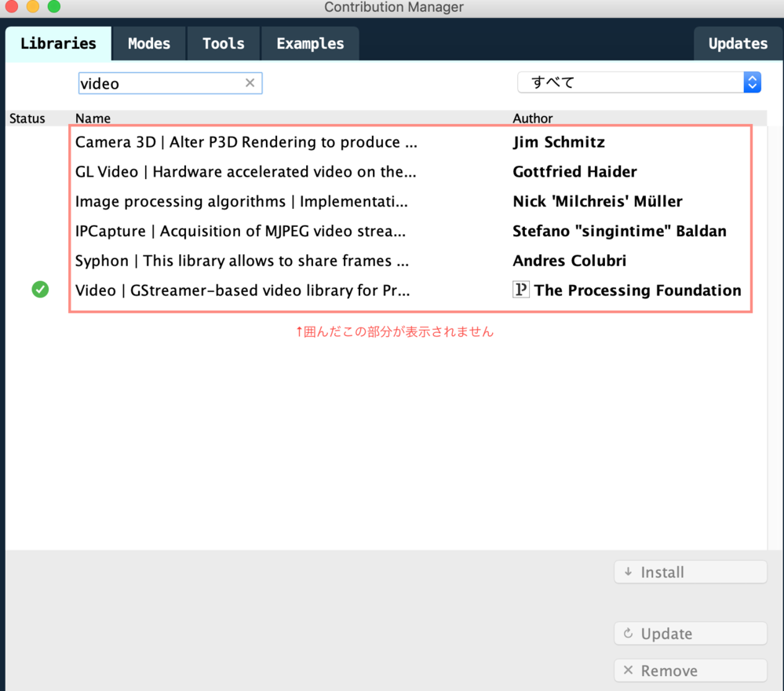The image size is (784, 691).
Task: Click author The Processing Foundation
Action: coord(637,291)
